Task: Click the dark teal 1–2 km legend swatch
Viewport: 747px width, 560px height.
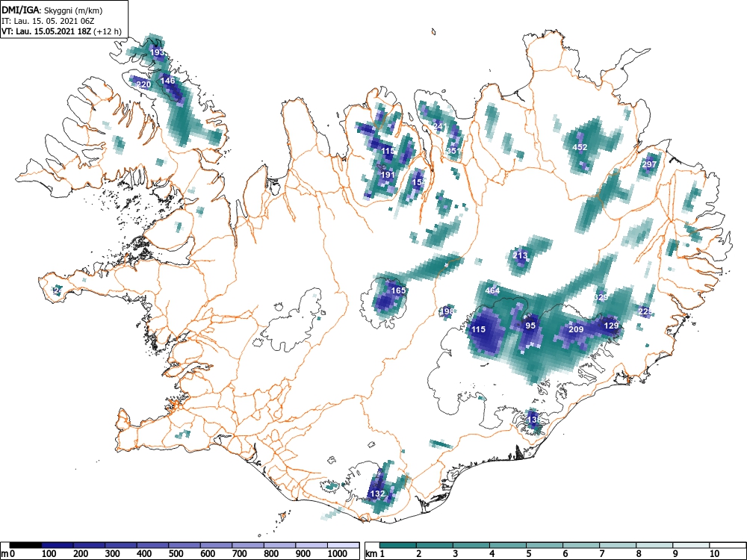Action: pyautogui.click(x=398, y=545)
